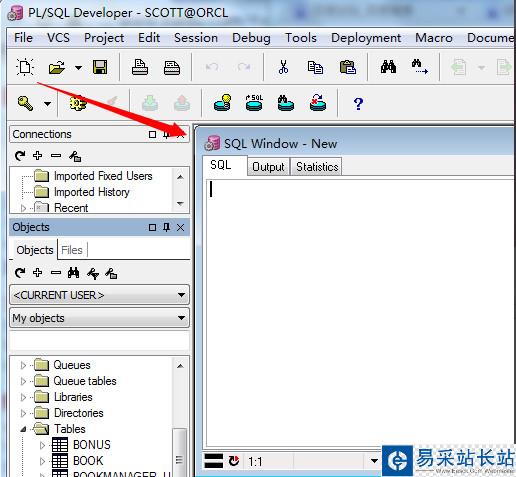
Task: Open the Debug menu
Action: [x=251, y=38]
